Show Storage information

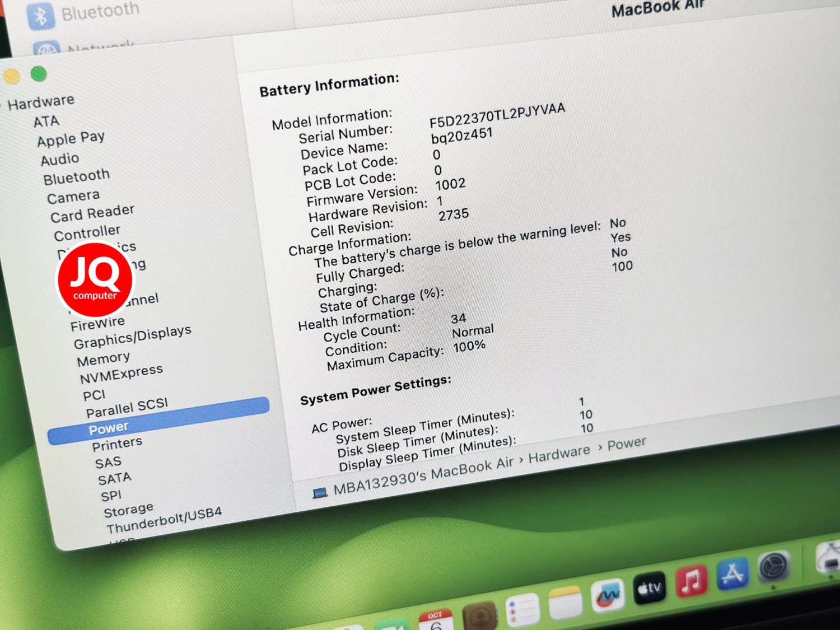click(129, 510)
